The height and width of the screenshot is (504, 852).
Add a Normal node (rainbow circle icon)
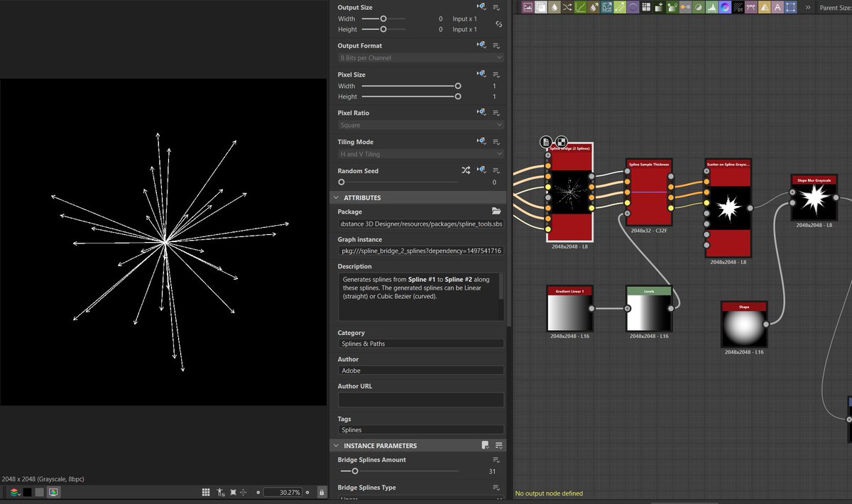[726, 7]
